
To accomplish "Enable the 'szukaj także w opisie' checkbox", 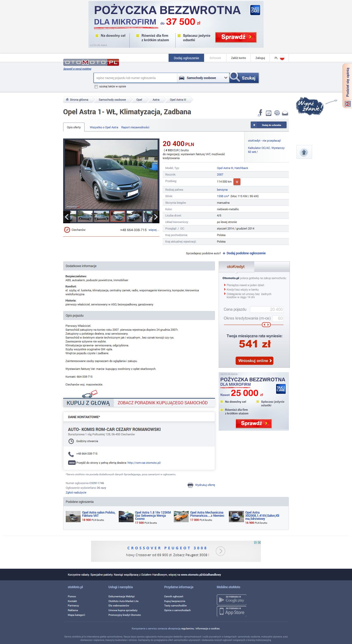I will point(96,87).
